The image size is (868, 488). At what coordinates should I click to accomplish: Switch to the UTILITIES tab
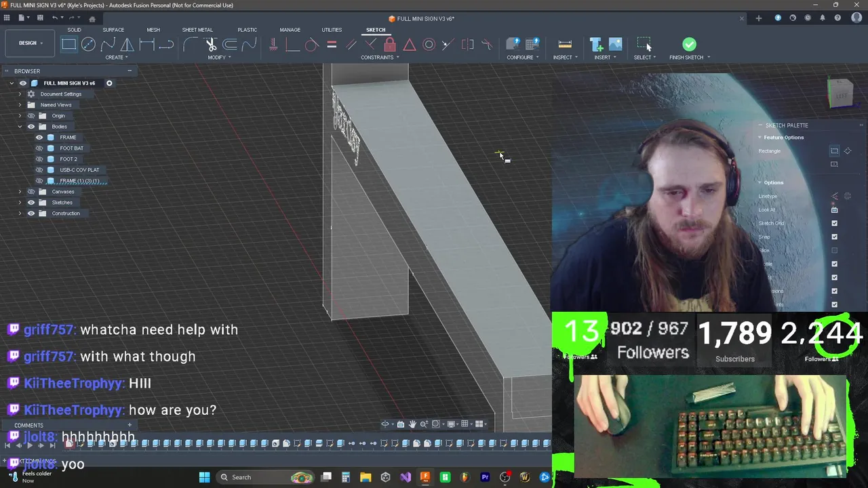332,30
